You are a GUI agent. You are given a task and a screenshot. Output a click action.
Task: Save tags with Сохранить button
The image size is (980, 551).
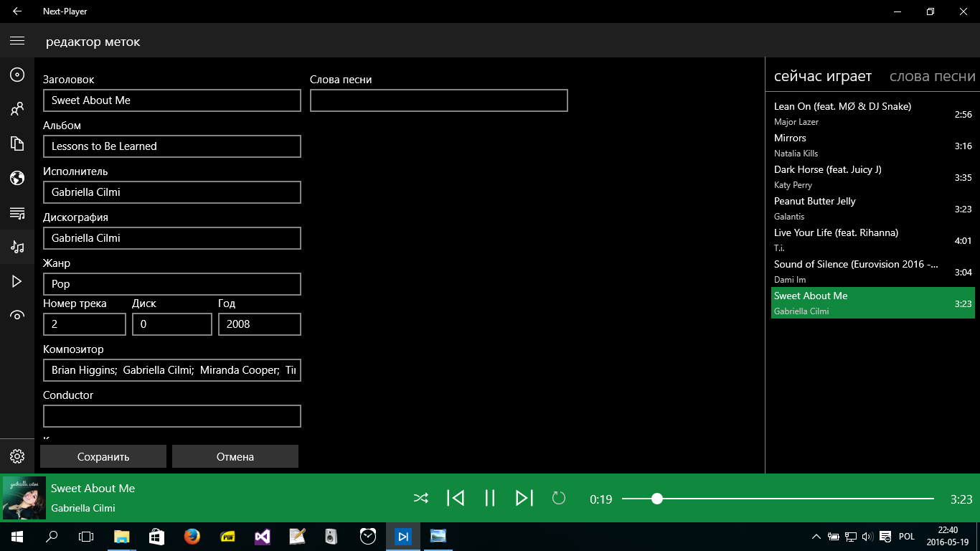[x=103, y=456]
